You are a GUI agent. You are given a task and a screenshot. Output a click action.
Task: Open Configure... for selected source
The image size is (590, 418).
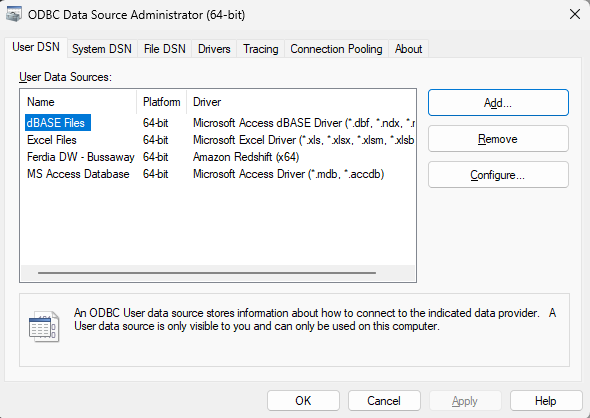point(498,175)
